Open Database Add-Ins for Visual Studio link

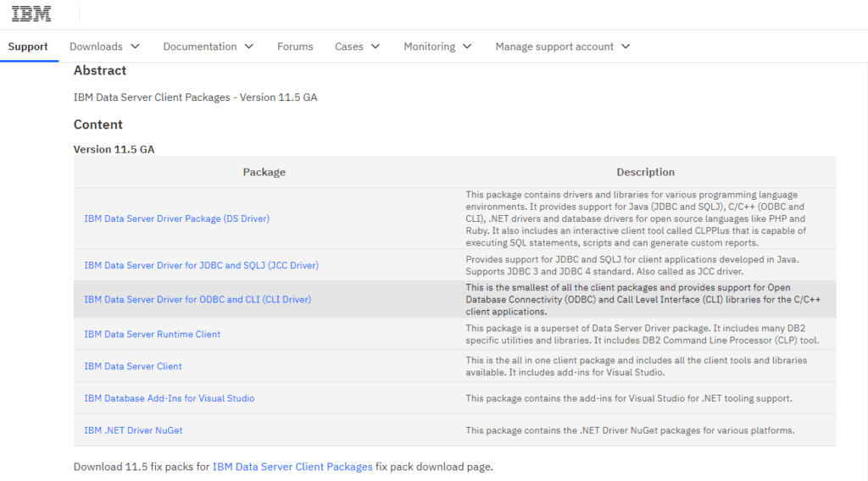(x=170, y=398)
